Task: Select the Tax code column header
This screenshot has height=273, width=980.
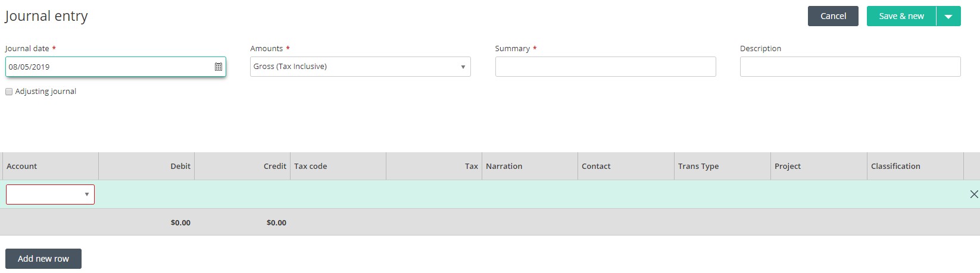Action: (x=310, y=167)
